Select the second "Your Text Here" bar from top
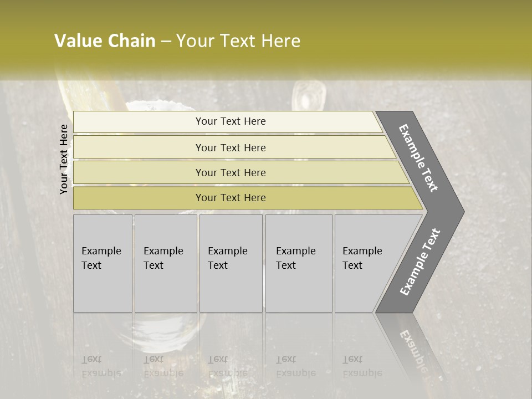The width and height of the screenshot is (532, 399). point(230,147)
